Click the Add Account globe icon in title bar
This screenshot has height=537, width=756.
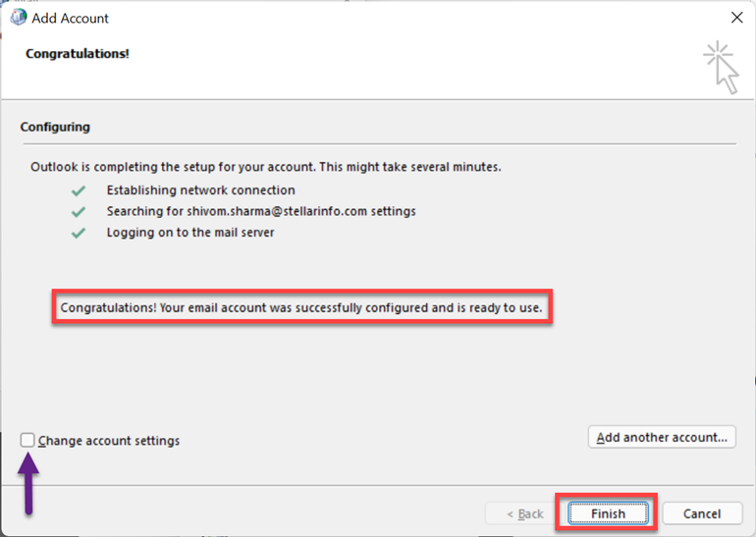17,18
